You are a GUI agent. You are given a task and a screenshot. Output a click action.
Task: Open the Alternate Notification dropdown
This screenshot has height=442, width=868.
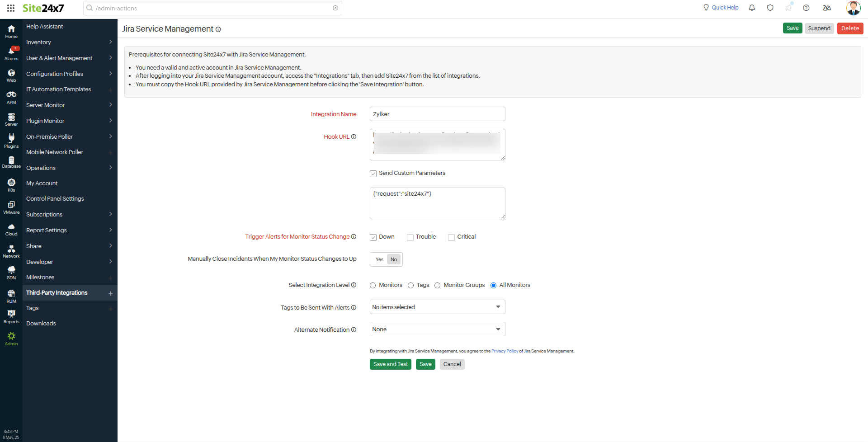[437, 329]
